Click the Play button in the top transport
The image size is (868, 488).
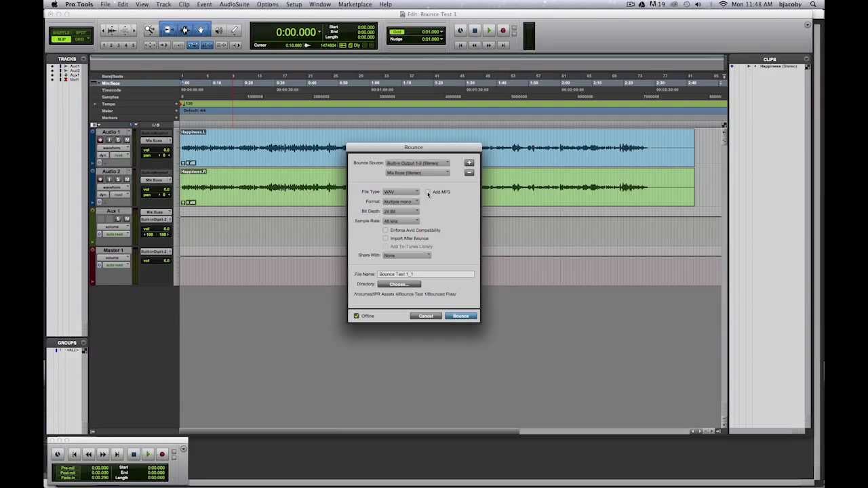coord(489,30)
